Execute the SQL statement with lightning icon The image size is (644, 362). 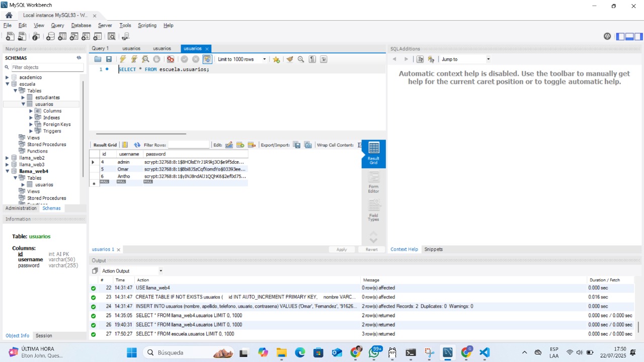click(x=123, y=59)
